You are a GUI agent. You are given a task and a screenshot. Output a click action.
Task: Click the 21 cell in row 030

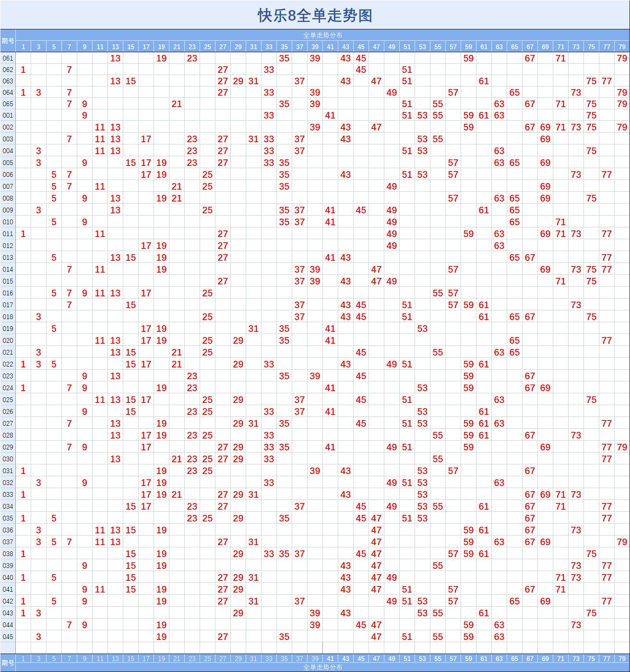pyautogui.click(x=177, y=459)
